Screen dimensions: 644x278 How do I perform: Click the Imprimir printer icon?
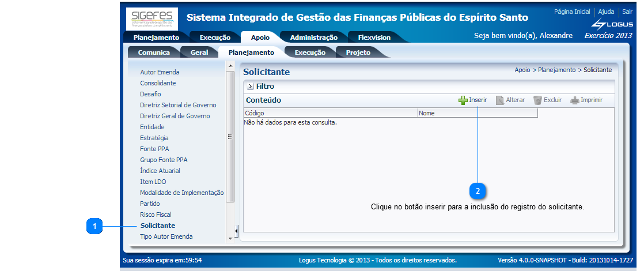tap(574, 100)
